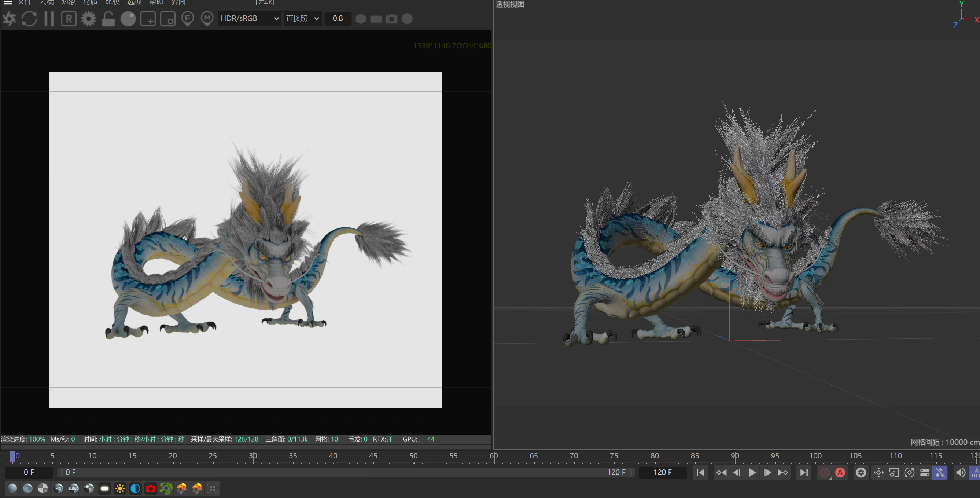Open the 材质 menu
This screenshot has width=980, height=498.
[91, 2]
